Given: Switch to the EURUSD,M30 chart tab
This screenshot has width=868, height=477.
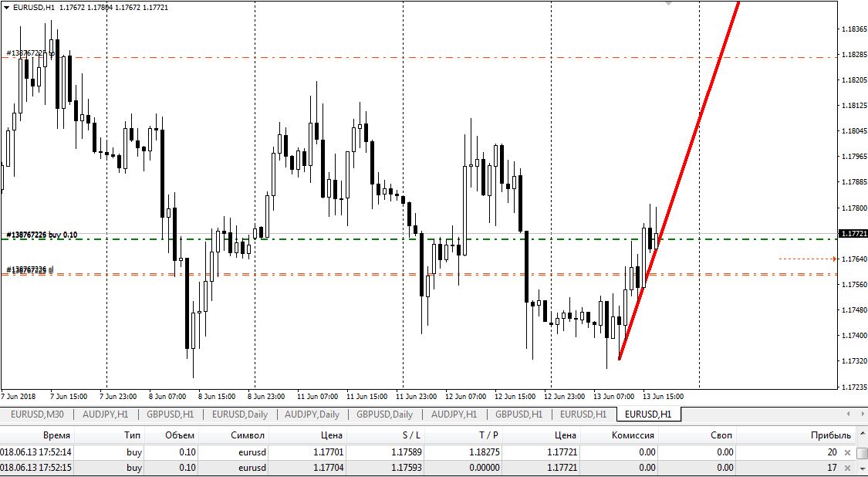Looking at the screenshot, I should point(37,414).
